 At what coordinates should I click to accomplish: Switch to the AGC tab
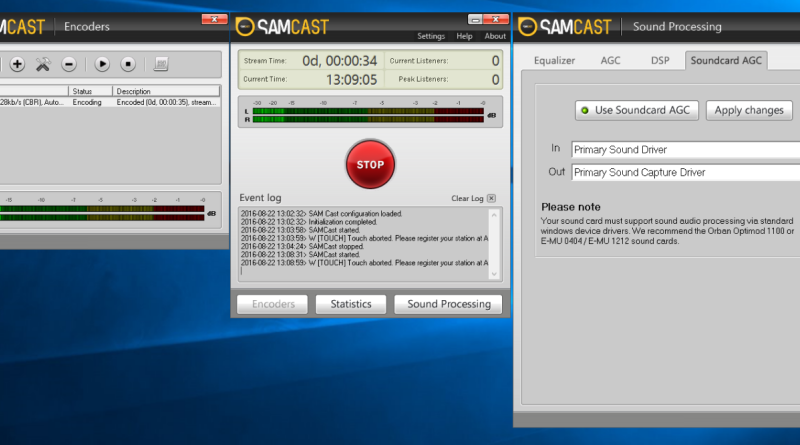point(610,60)
